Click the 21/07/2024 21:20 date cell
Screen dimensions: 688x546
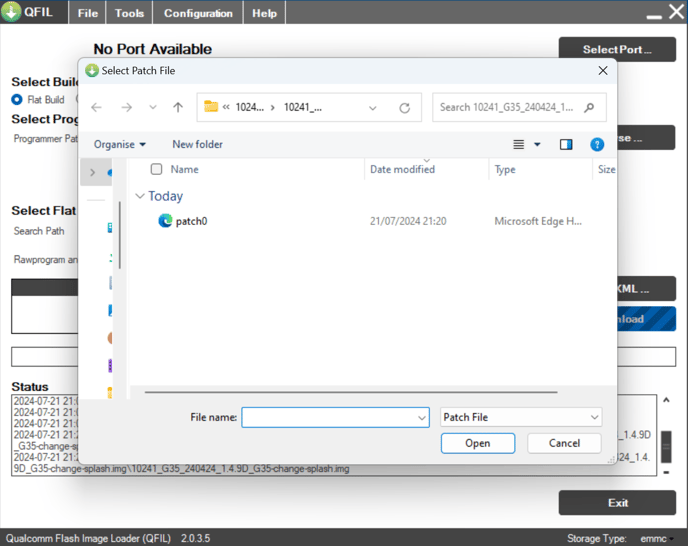(x=408, y=221)
